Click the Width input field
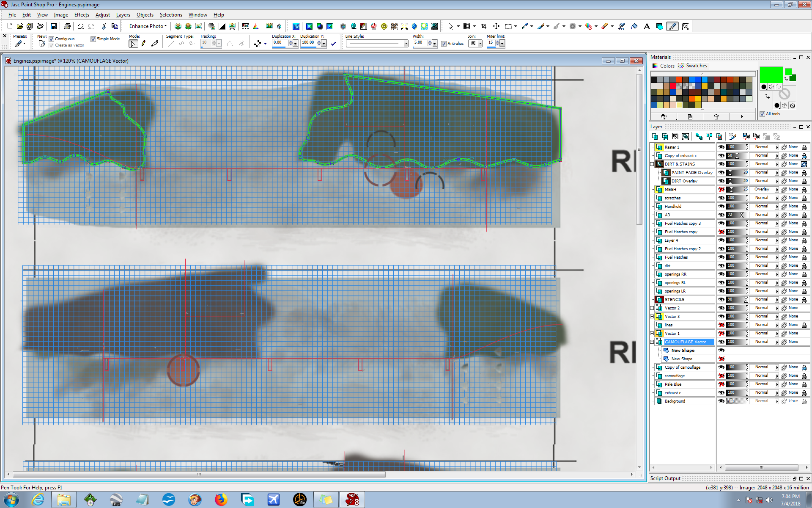This screenshot has height=508, width=812. point(420,43)
